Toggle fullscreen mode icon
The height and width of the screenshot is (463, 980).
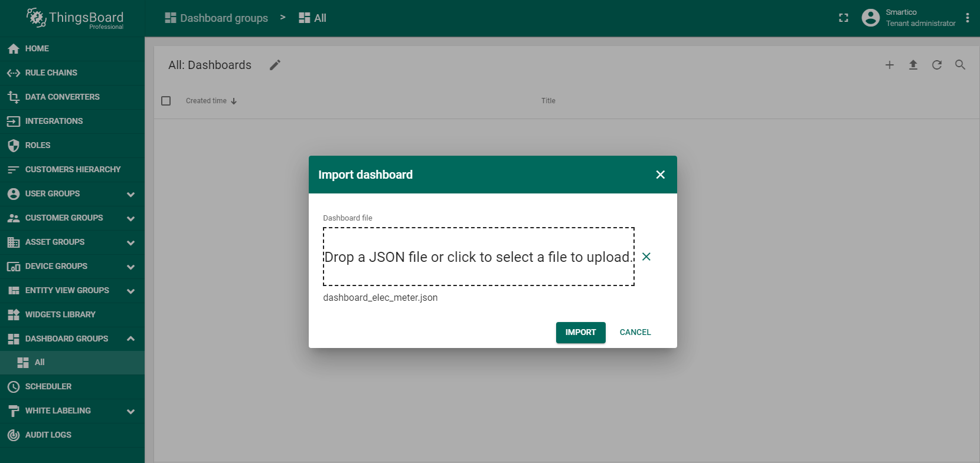(x=843, y=18)
